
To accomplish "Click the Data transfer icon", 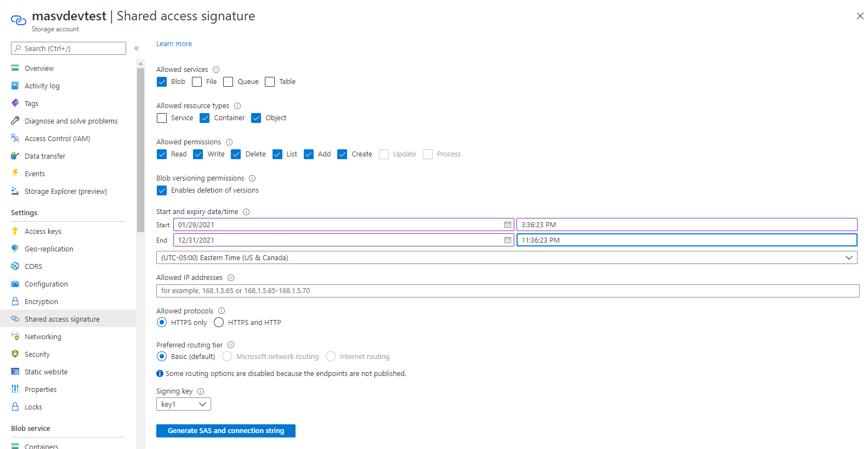I will pos(15,156).
